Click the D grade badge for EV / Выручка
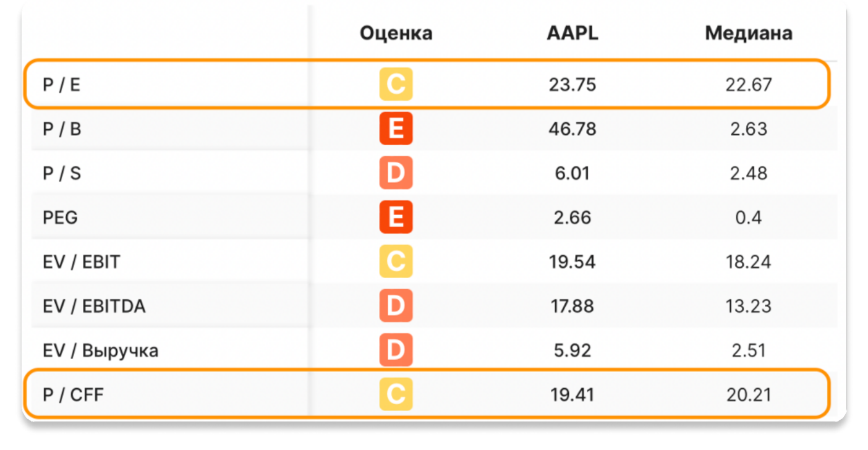The width and height of the screenshot is (868, 450). pos(396,350)
